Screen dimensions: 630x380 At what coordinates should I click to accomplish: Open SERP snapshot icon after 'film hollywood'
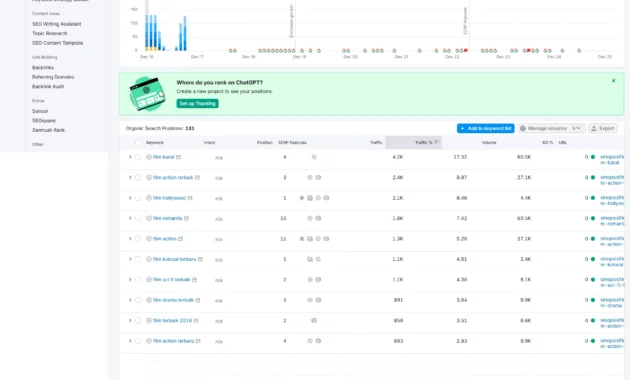(x=190, y=198)
